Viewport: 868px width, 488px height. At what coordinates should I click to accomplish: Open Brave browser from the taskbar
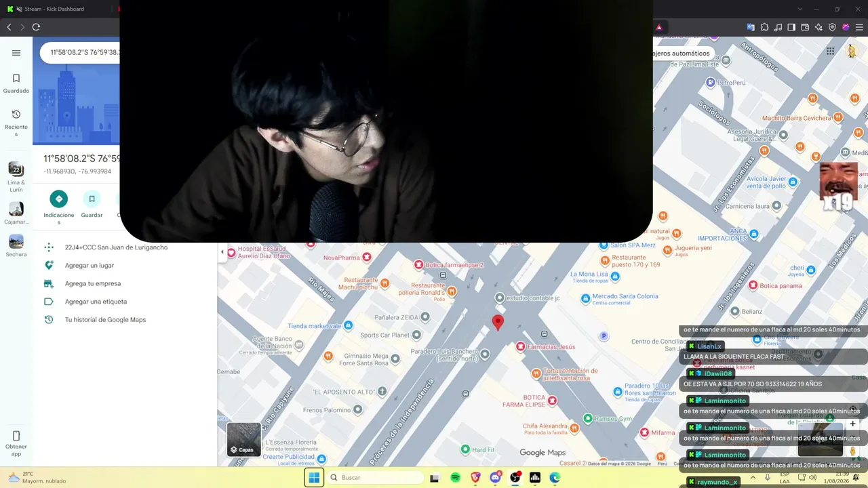click(x=475, y=478)
